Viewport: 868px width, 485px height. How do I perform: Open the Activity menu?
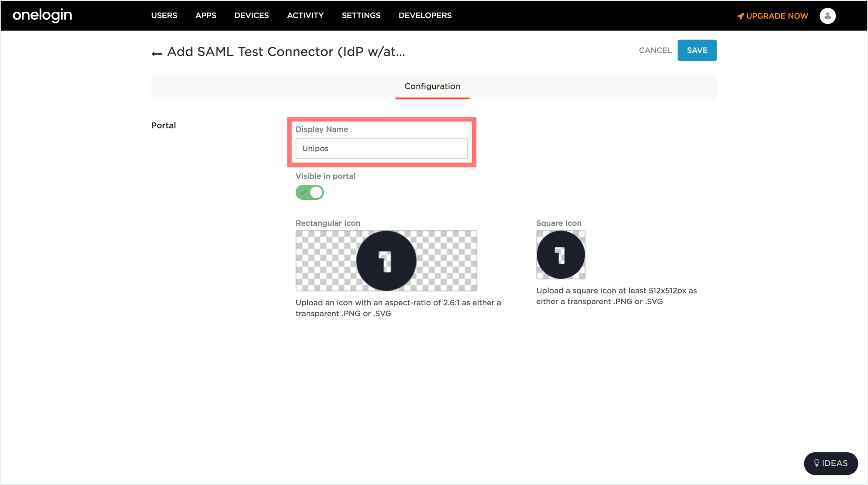pos(305,16)
